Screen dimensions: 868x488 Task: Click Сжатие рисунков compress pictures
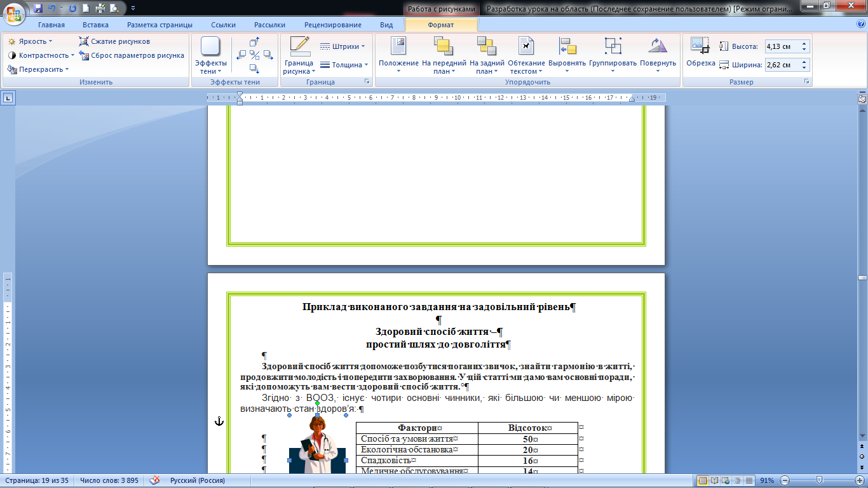[x=115, y=41]
